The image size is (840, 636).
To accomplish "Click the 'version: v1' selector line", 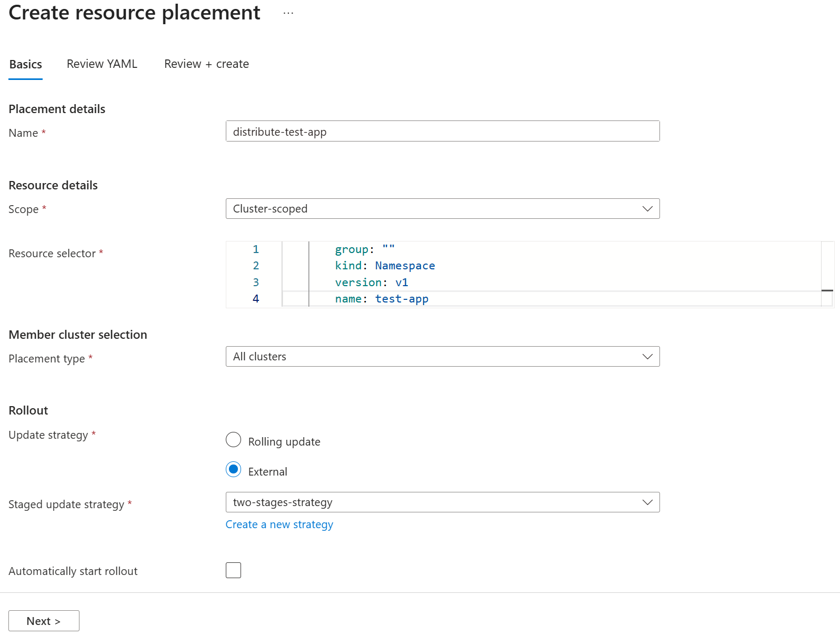I will tap(372, 282).
